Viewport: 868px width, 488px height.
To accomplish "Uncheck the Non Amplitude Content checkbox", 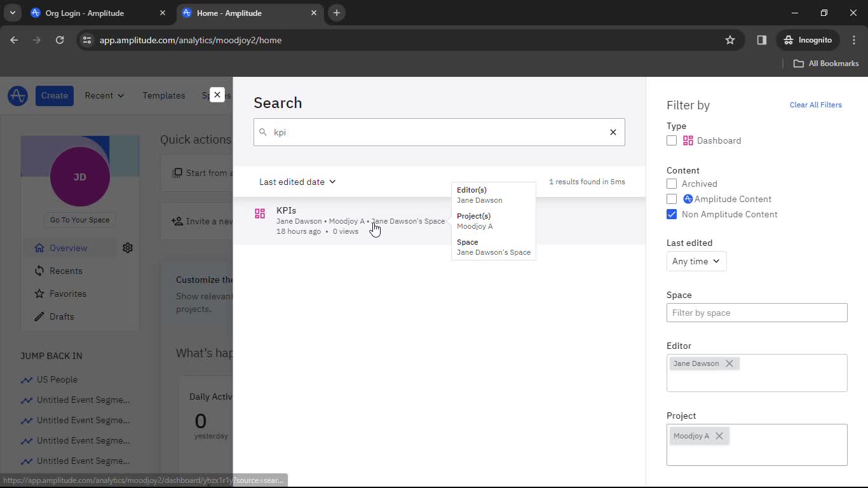I will (x=672, y=214).
